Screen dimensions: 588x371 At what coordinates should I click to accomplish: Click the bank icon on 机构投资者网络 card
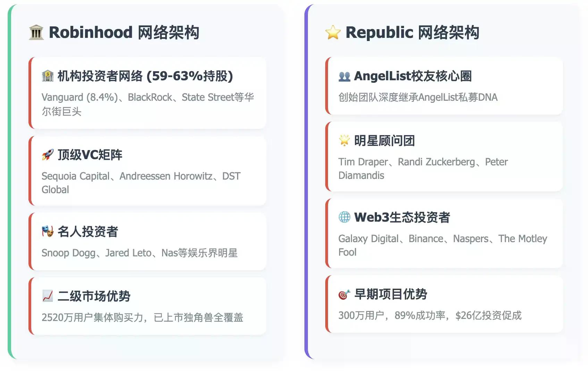(48, 75)
